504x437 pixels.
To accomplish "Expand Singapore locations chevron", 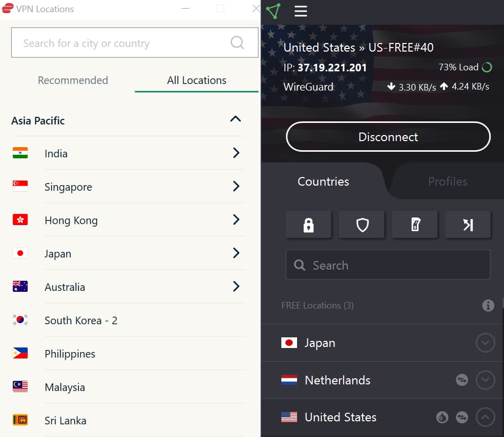I will click(x=236, y=186).
